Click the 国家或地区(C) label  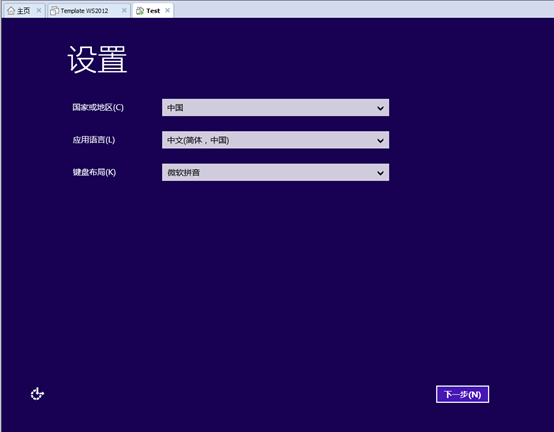coord(98,107)
